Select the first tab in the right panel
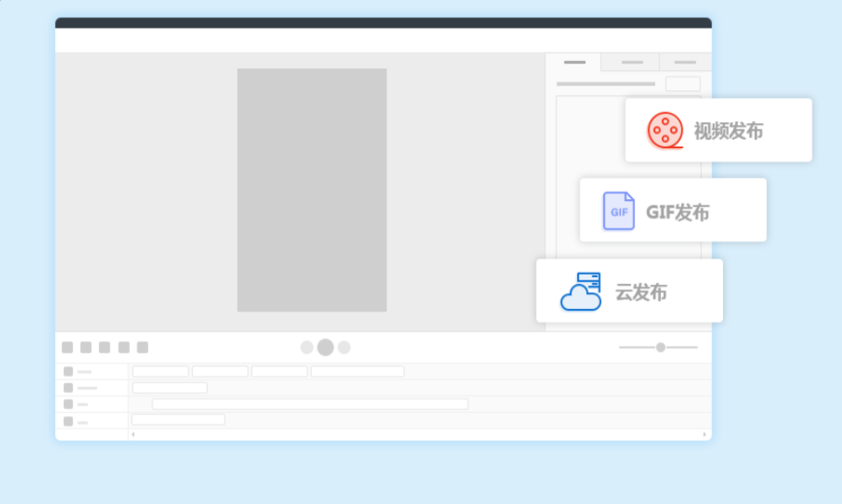842x504 pixels. 574,62
